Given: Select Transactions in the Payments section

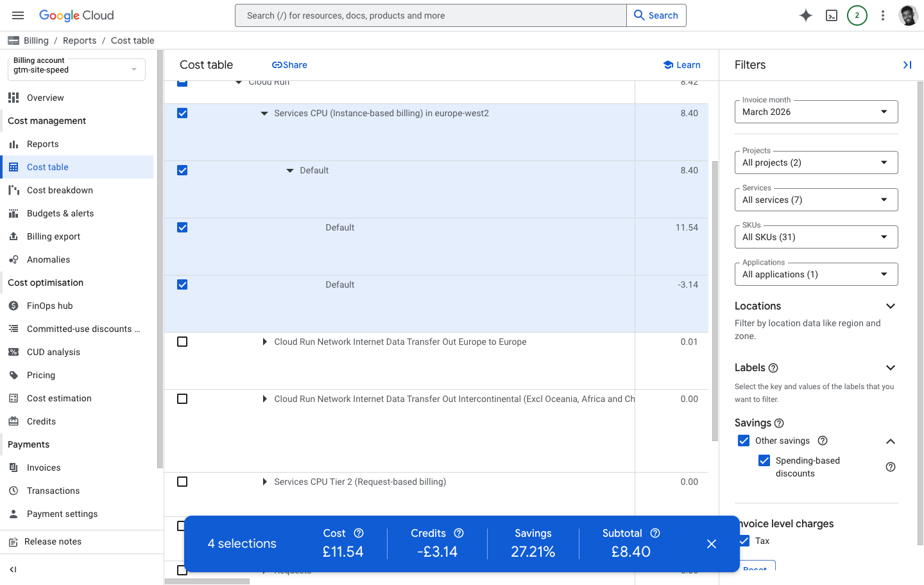Looking at the screenshot, I should pos(52,490).
